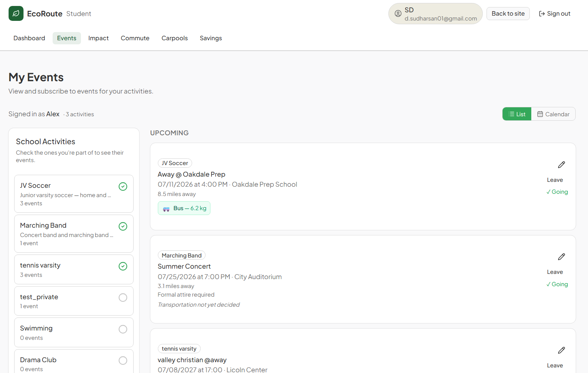The height and width of the screenshot is (373, 588).
Task: Go to the Commute tab
Action: (135, 38)
